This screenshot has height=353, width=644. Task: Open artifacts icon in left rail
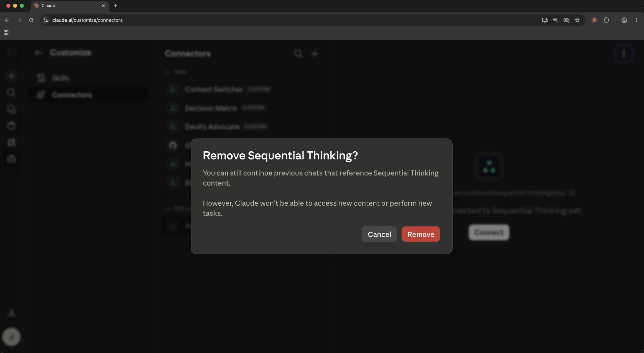(11, 142)
